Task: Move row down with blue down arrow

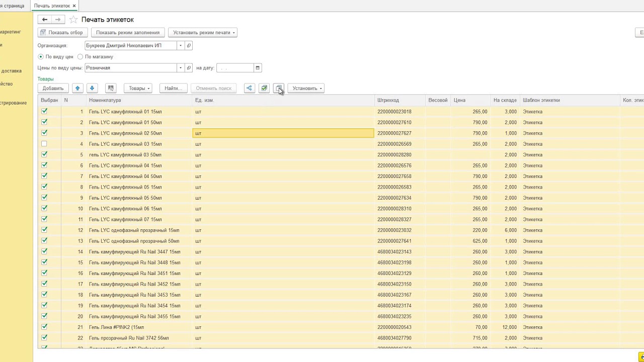Action: click(92, 88)
